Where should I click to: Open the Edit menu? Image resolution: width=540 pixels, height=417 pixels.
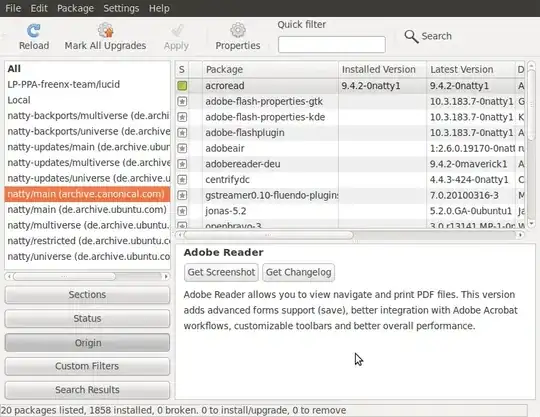pos(39,8)
